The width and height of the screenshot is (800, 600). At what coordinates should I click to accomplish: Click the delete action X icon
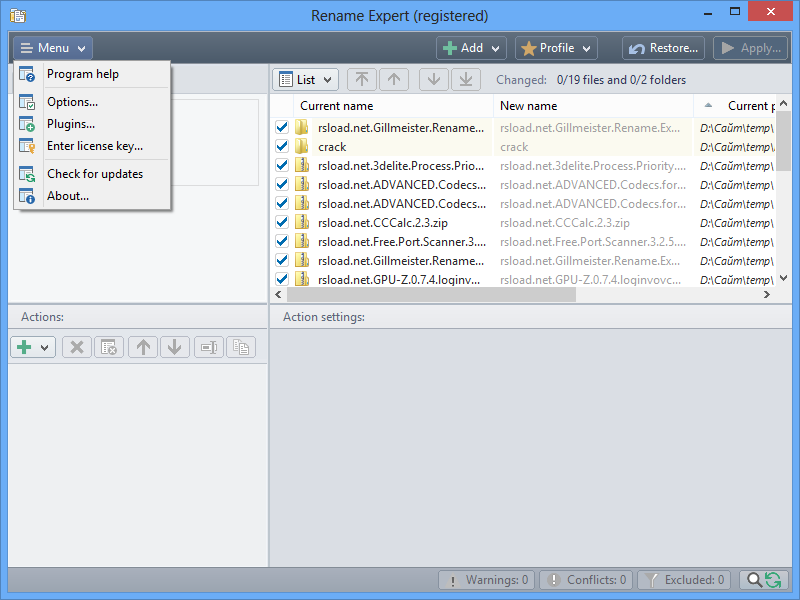[77, 347]
